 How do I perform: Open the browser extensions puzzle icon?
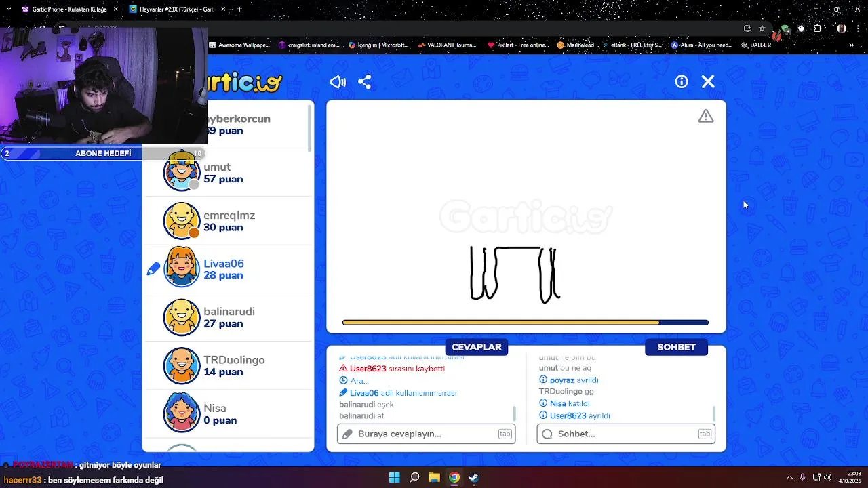[x=817, y=28]
